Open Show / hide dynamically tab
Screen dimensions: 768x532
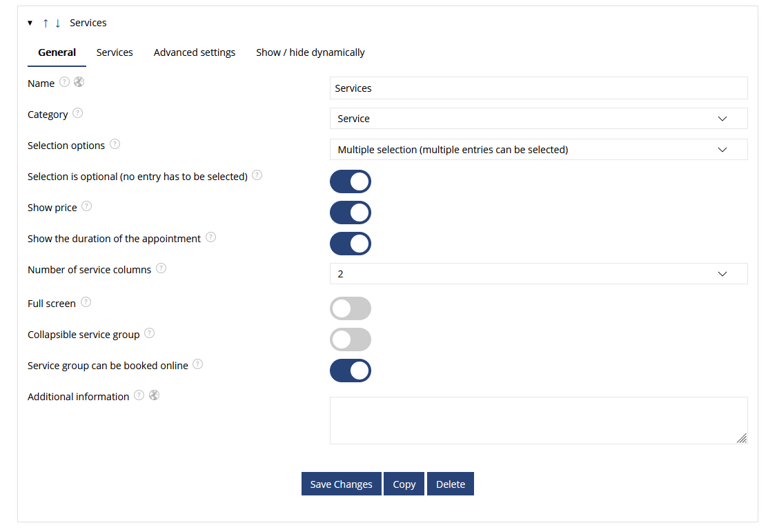click(x=310, y=53)
